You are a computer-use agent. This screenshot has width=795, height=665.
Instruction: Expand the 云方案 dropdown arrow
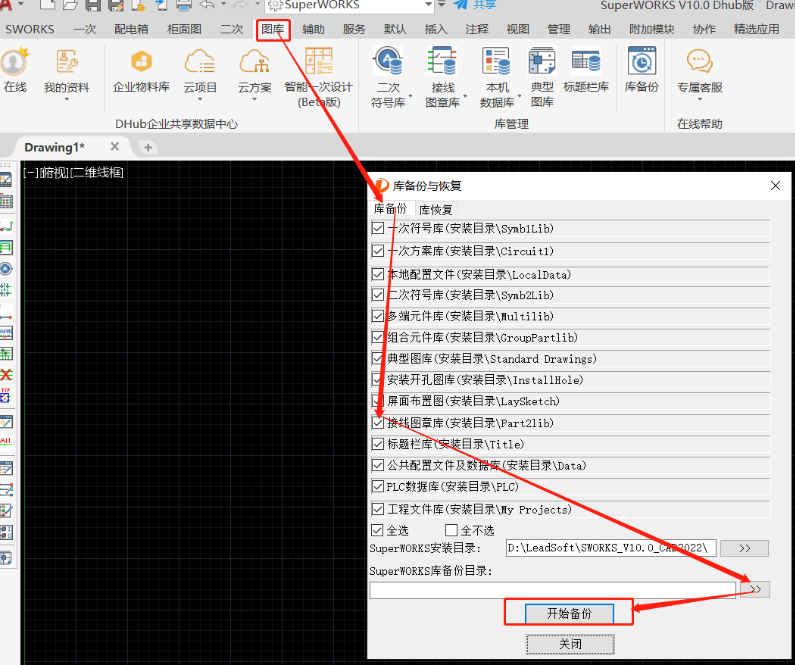255,99
